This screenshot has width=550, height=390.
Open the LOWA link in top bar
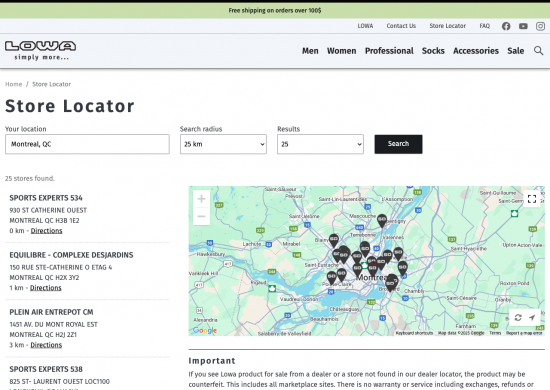coord(365,26)
